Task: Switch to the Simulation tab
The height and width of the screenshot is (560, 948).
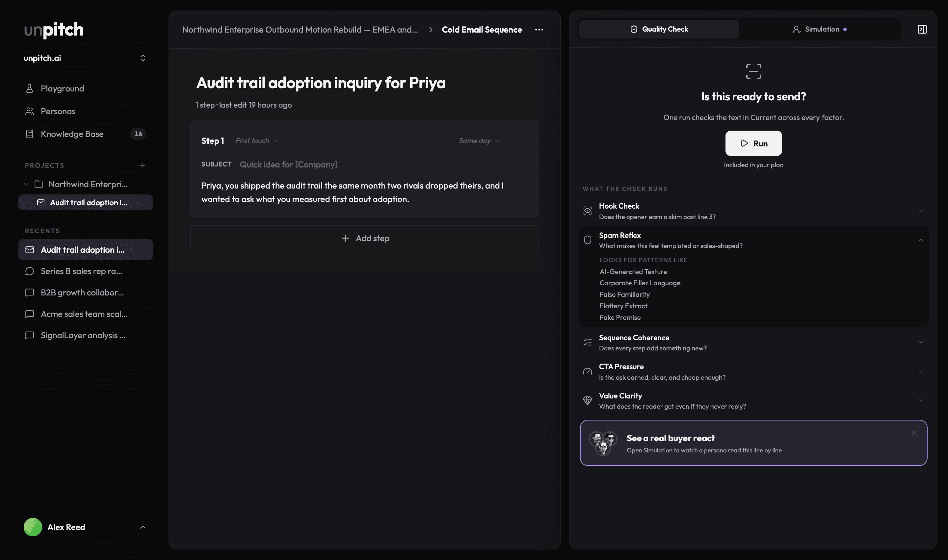Action: [x=820, y=29]
